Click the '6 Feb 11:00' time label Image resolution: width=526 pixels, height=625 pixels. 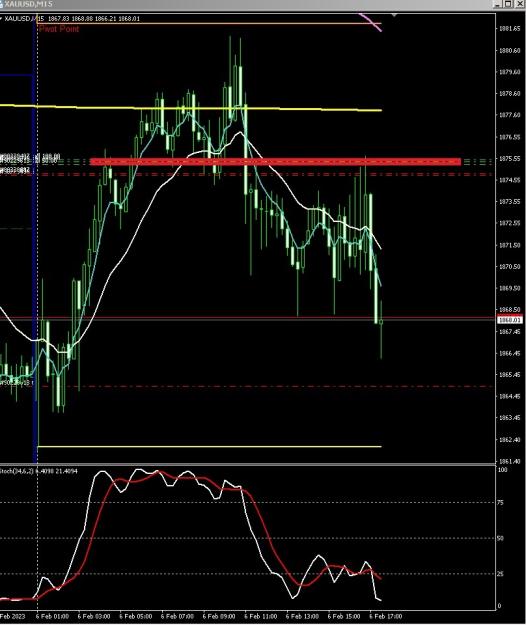tap(261, 617)
